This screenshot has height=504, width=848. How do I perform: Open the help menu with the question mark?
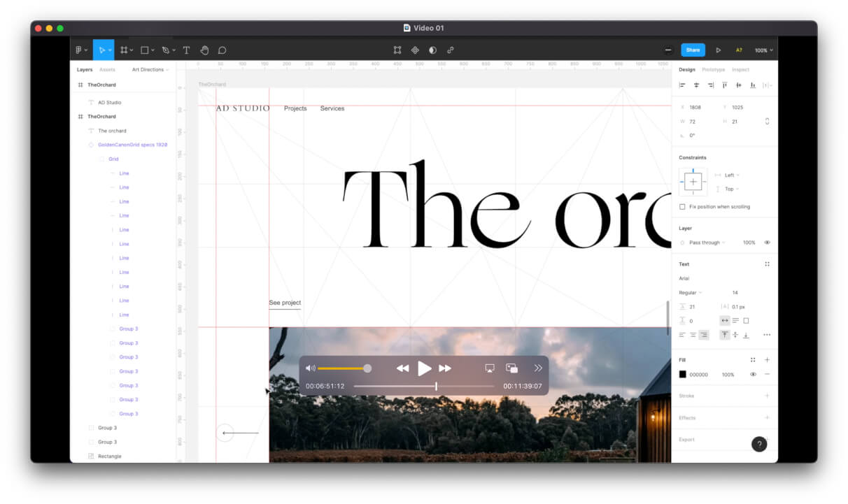pyautogui.click(x=759, y=444)
